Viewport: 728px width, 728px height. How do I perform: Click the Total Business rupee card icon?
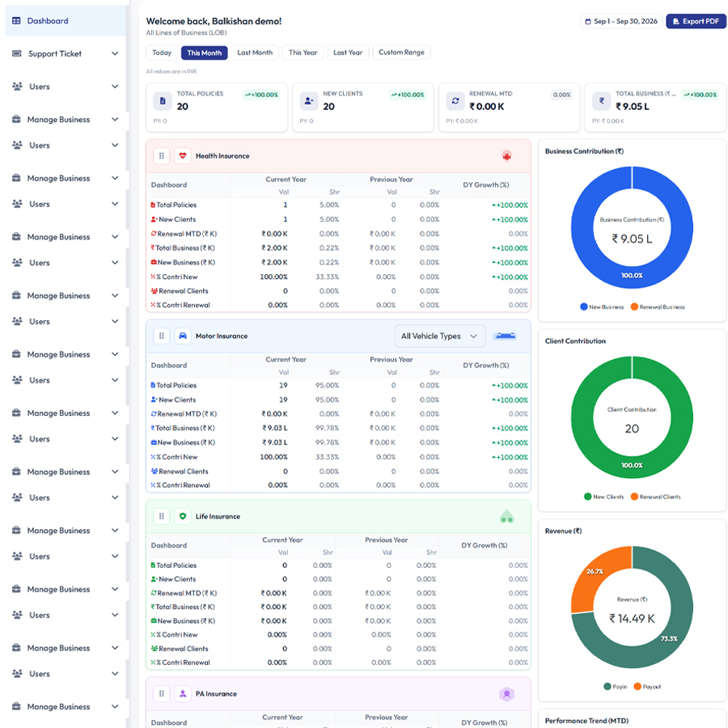pos(601,101)
